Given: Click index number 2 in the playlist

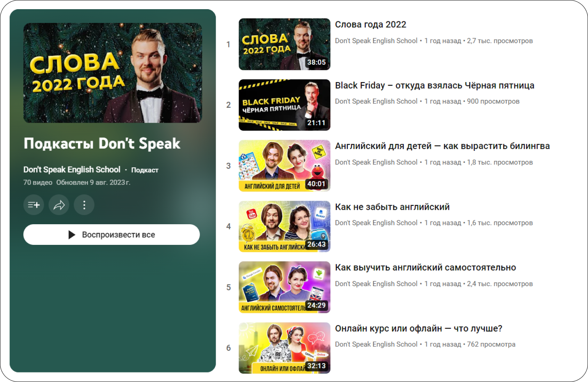Looking at the screenshot, I should pyautogui.click(x=228, y=105).
